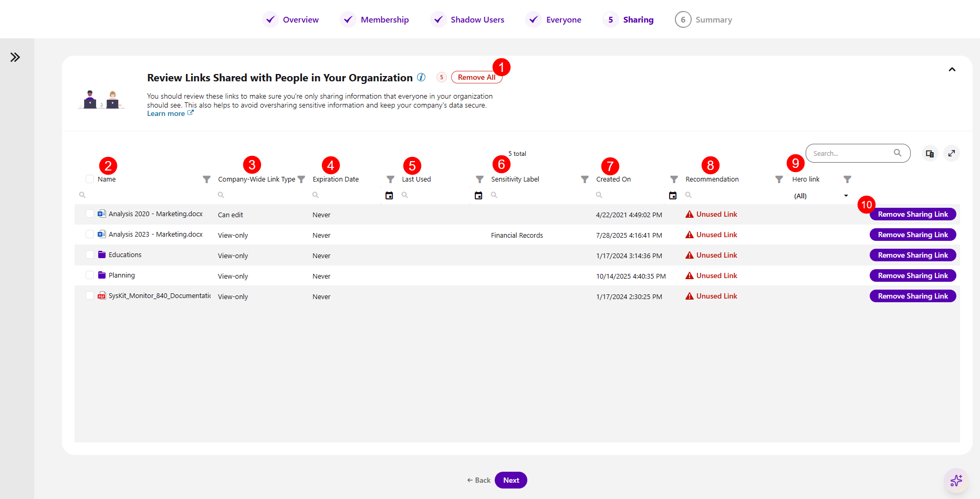Screen dimensions: 980x499
Task: Go to the Overview step
Action: tap(291, 19)
